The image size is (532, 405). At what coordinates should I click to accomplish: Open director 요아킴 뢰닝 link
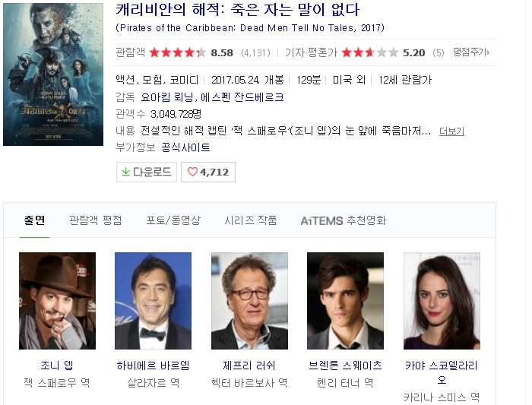pos(167,97)
